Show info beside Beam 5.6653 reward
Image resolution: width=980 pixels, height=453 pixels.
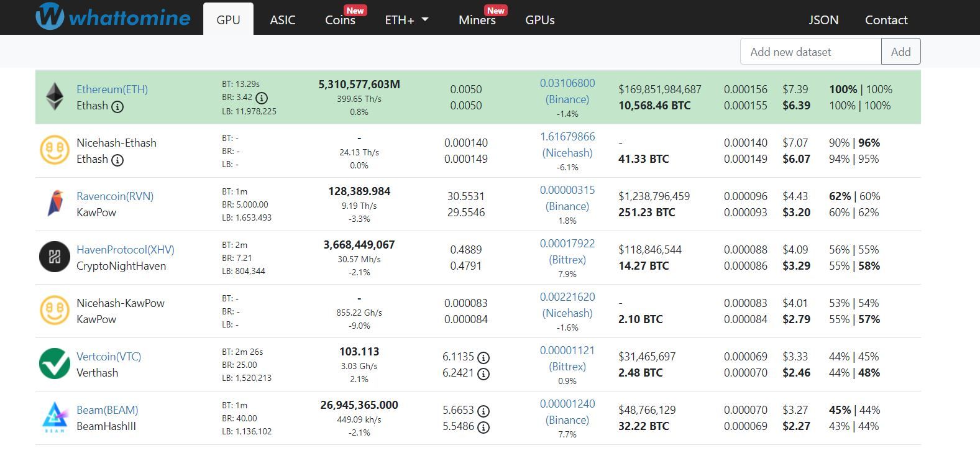pos(483,411)
